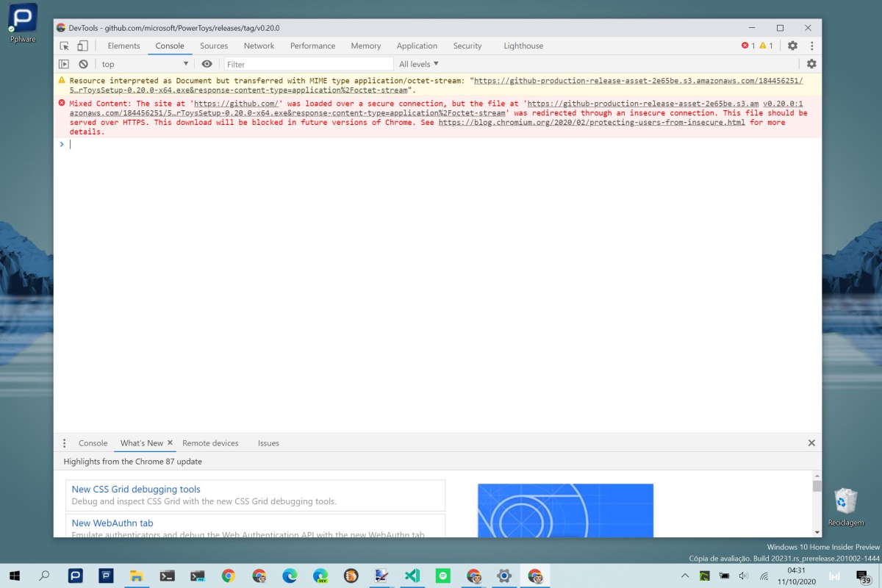Toggle the device toolbar icon
882x588 pixels.
pyautogui.click(x=83, y=46)
